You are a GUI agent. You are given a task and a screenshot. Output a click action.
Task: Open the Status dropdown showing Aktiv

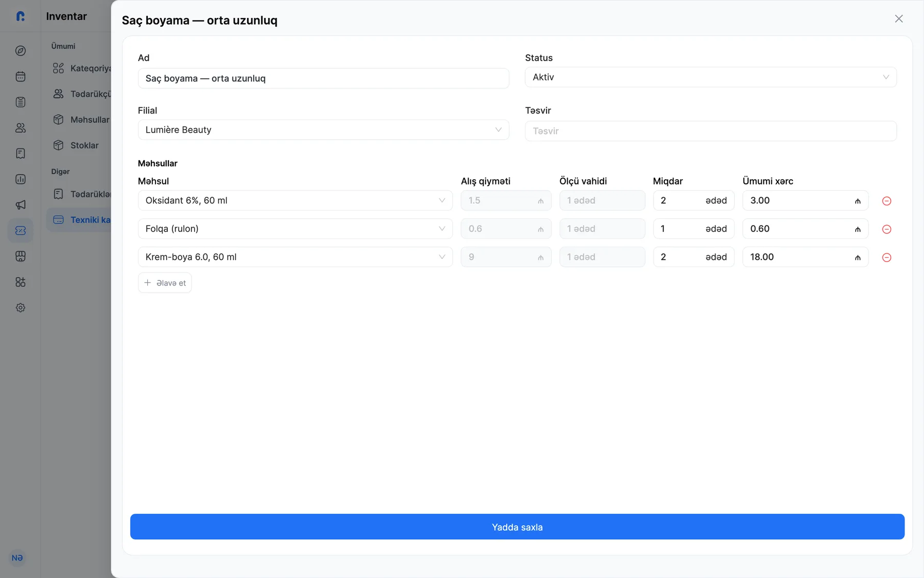pyautogui.click(x=710, y=77)
